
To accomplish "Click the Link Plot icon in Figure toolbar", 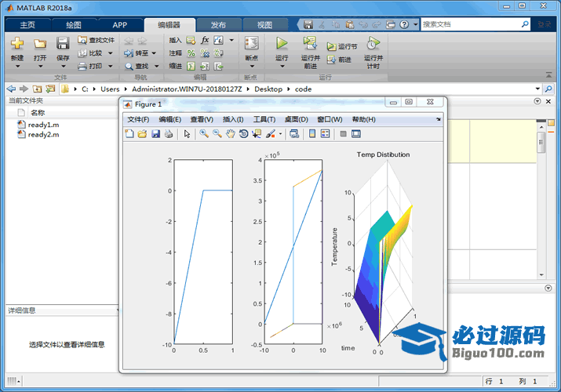I will tap(294, 134).
